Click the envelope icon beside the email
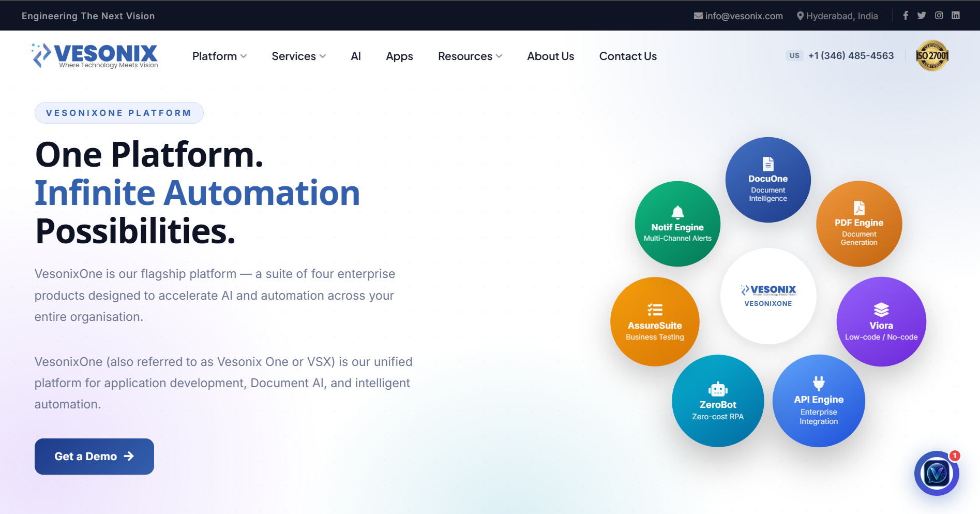This screenshot has height=514, width=980. point(698,16)
